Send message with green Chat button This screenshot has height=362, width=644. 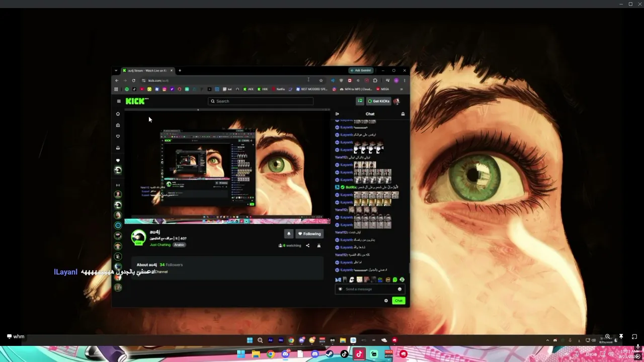pyautogui.click(x=398, y=301)
